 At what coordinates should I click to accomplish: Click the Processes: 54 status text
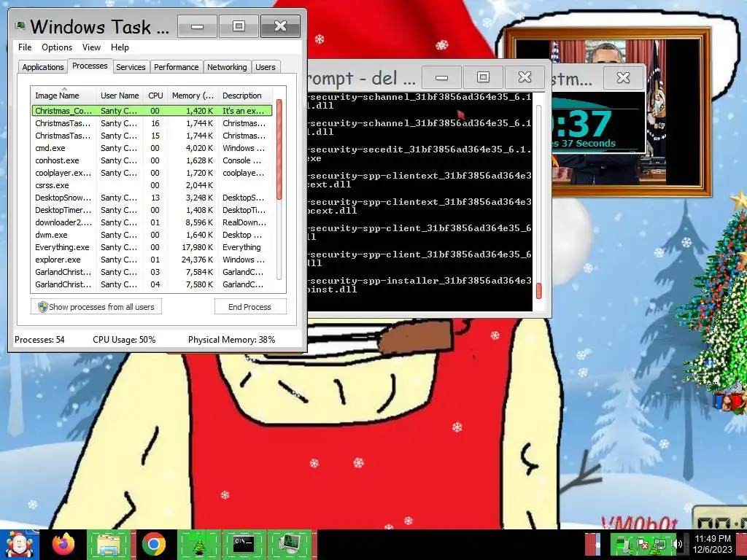[39, 340]
